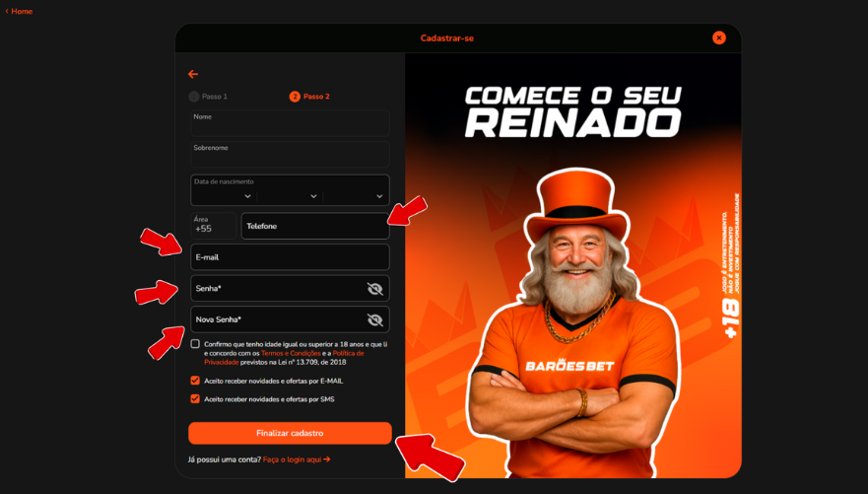This screenshot has width=868, height=494.
Task: Toggle Senha password visibility eye icon
Action: click(374, 289)
